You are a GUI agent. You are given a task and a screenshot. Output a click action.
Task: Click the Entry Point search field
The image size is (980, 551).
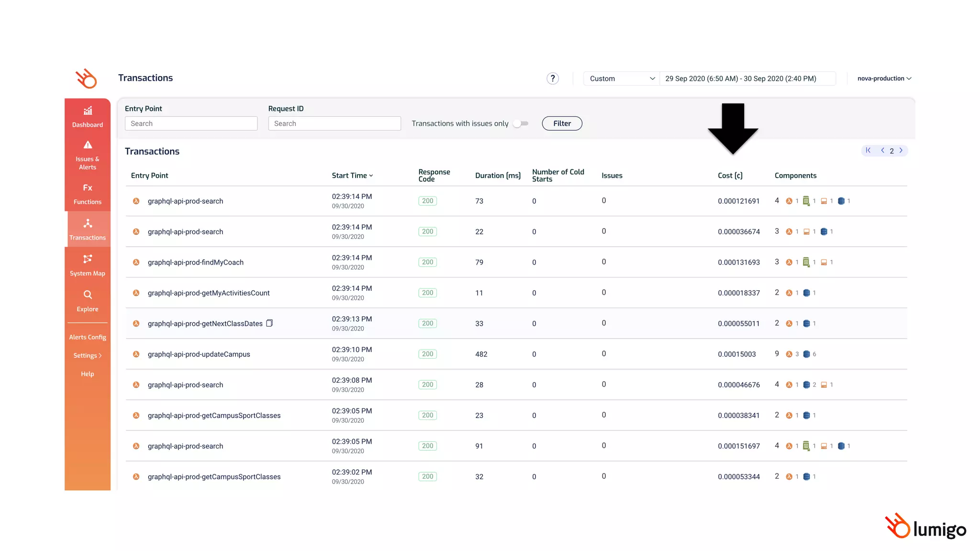click(x=191, y=123)
